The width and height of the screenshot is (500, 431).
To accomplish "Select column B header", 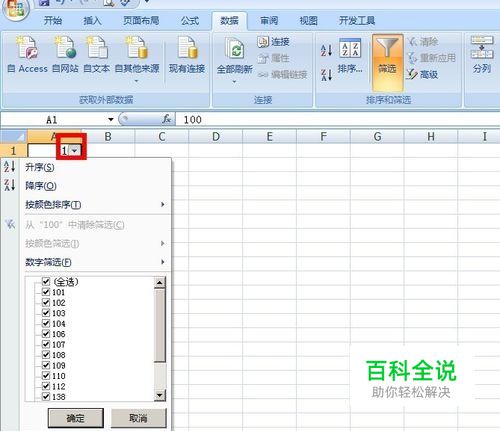I will [x=108, y=137].
